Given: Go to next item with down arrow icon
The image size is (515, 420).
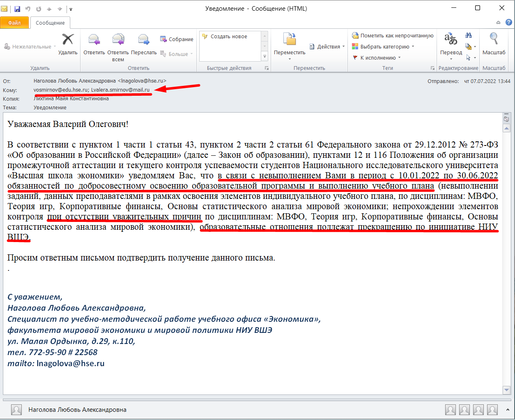Looking at the screenshot, I should (60, 9).
